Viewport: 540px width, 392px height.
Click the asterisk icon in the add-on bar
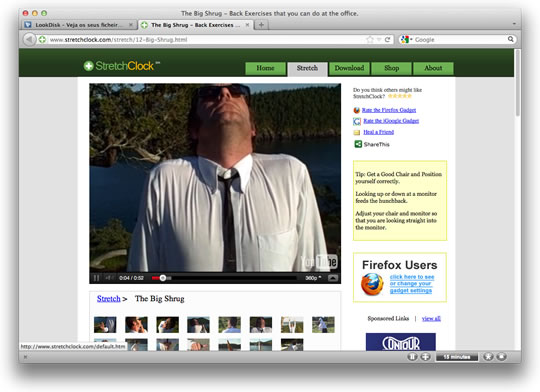point(488,357)
